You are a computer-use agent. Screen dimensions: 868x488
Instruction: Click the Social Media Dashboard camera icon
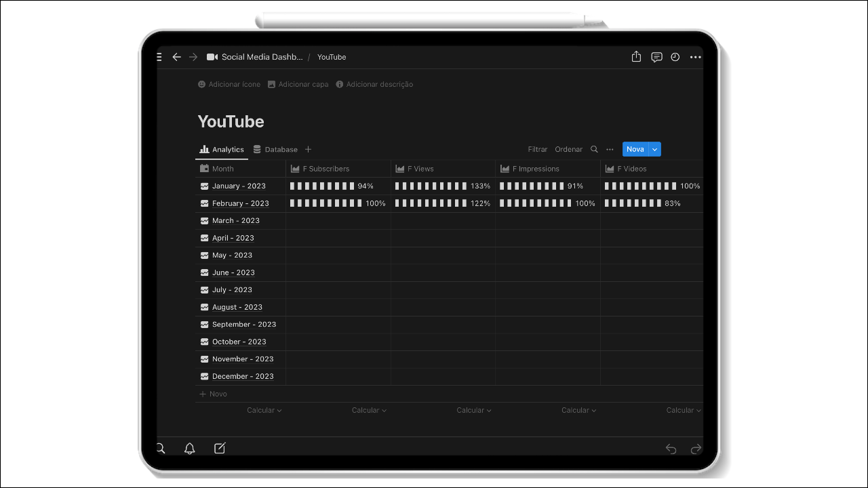coord(212,57)
